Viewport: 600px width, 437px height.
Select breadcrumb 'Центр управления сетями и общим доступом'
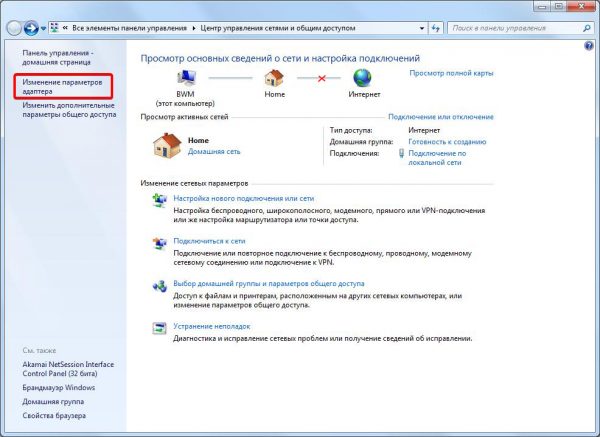278,28
